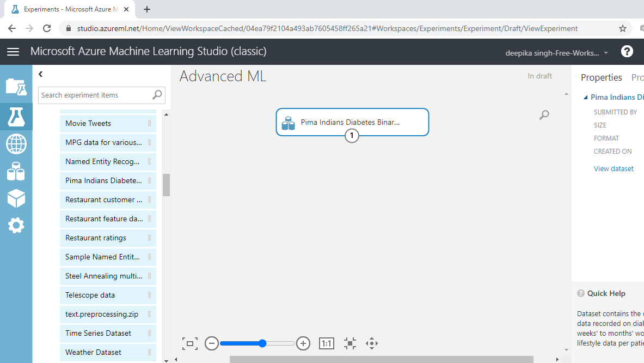Screen dimensions: 644x363
Task: Select Named Entity Recog... dataset
Action: click(x=108, y=161)
